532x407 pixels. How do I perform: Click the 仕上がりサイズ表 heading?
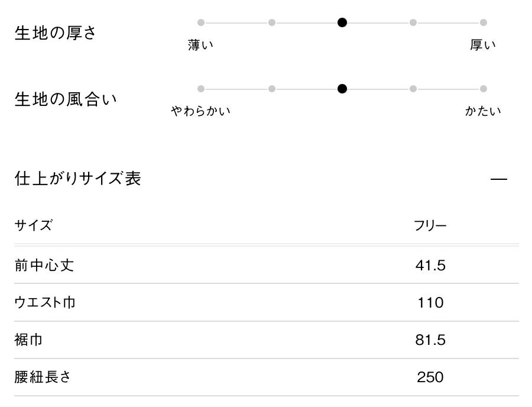(77, 179)
